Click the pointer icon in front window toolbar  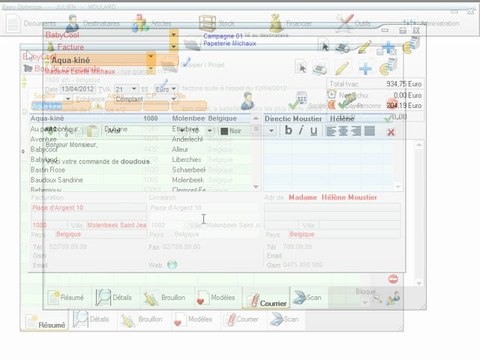click(325, 47)
